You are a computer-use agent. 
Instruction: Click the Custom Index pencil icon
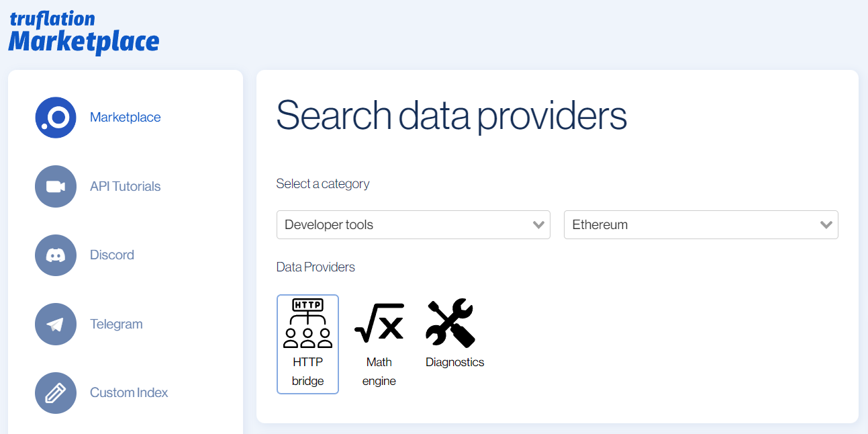[x=56, y=393]
